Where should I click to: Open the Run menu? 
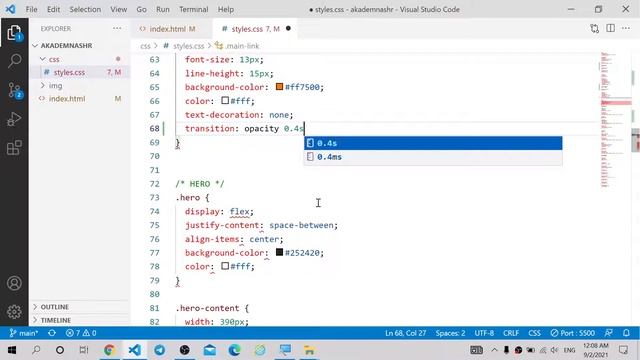(163, 9)
